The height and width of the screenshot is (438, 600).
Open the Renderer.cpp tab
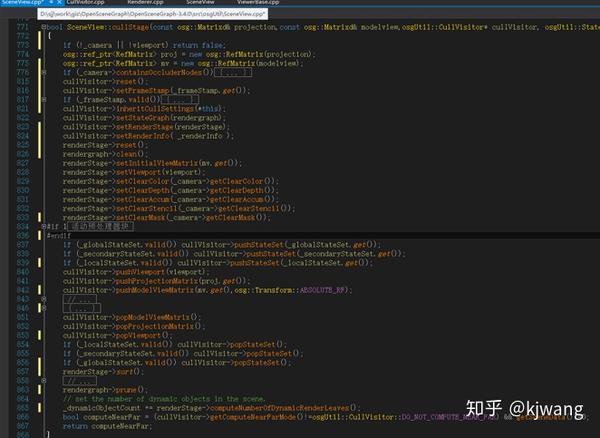(x=145, y=2)
